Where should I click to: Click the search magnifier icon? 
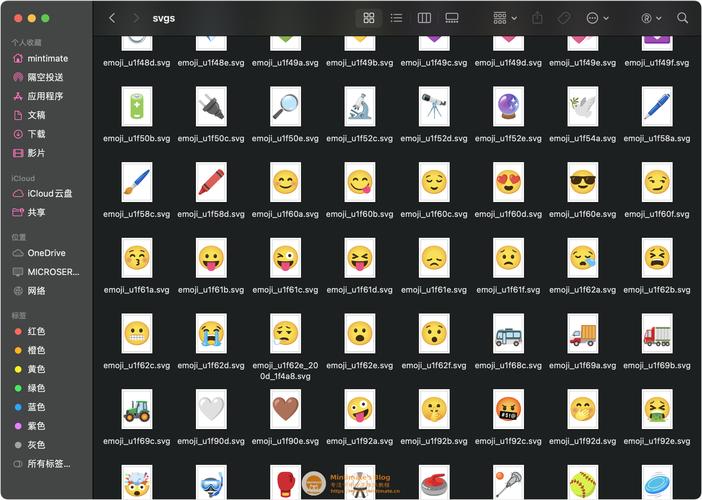coord(683,18)
